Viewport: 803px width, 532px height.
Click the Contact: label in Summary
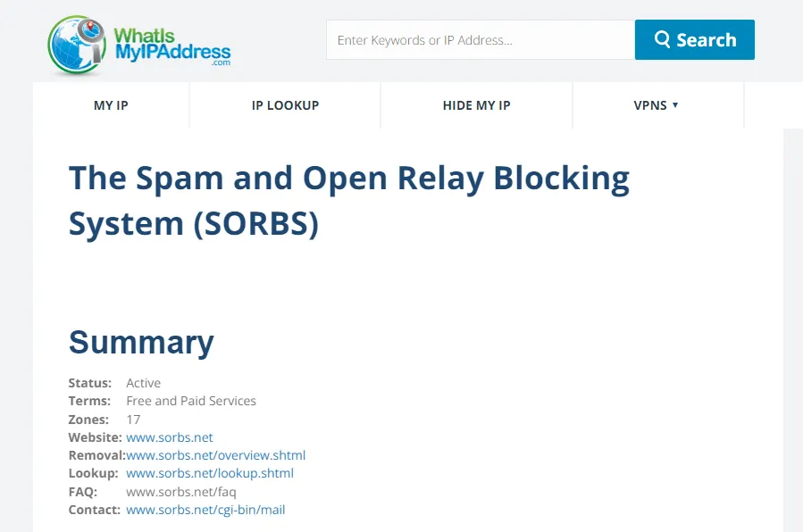coord(94,510)
